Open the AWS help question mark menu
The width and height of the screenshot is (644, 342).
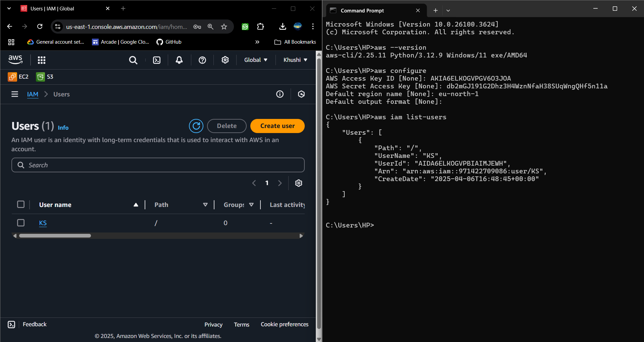pos(202,60)
